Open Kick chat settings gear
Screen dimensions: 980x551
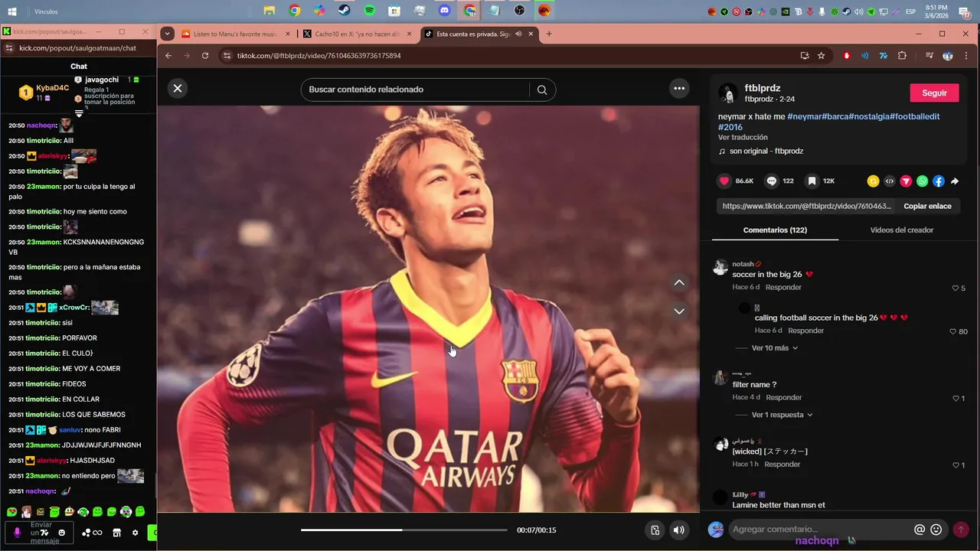[135, 533]
